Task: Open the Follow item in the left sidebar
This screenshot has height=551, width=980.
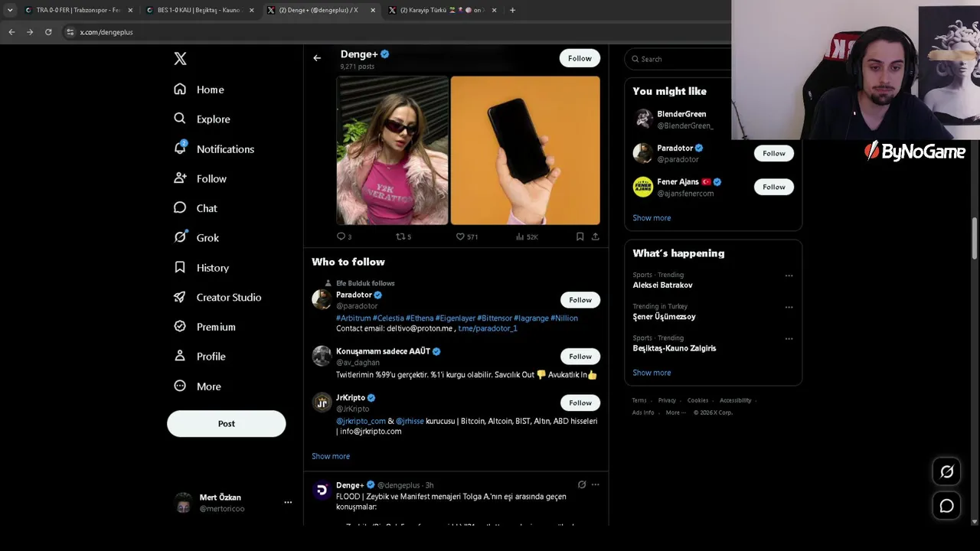Action: (x=200, y=178)
